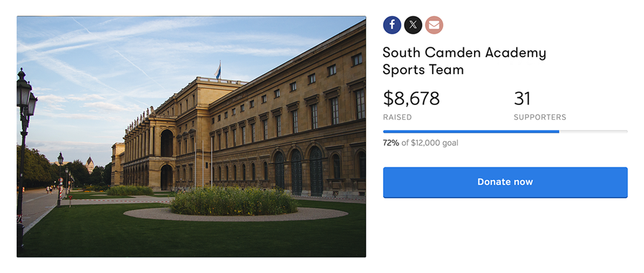The image size is (644, 273).
Task: Click the blue filled progress bar
Action: [x=471, y=132]
